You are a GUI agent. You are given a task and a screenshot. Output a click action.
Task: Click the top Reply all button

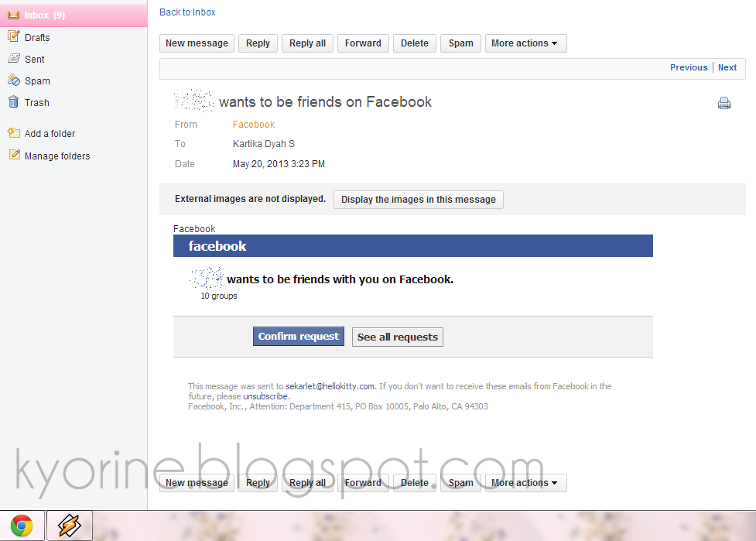pyautogui.click(x=308, y=43)
